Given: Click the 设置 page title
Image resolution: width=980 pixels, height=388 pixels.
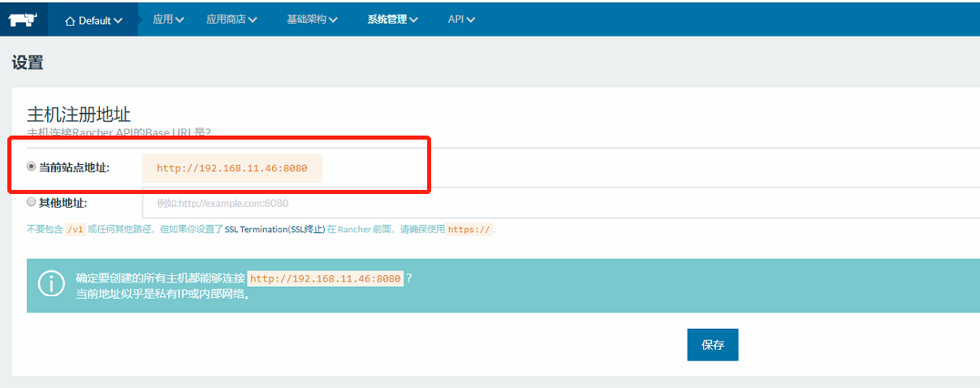Looking at the screenshot, I should [28, 63].
